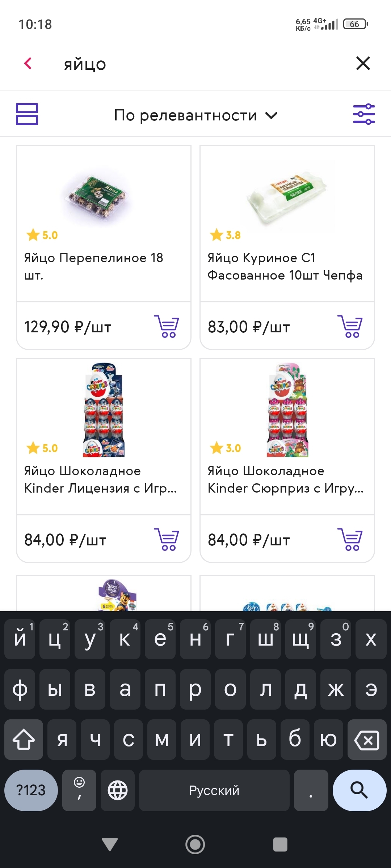Switch keyboard language with globe key
The width and height of the screenshot is (391, 868).
point(118,790)
